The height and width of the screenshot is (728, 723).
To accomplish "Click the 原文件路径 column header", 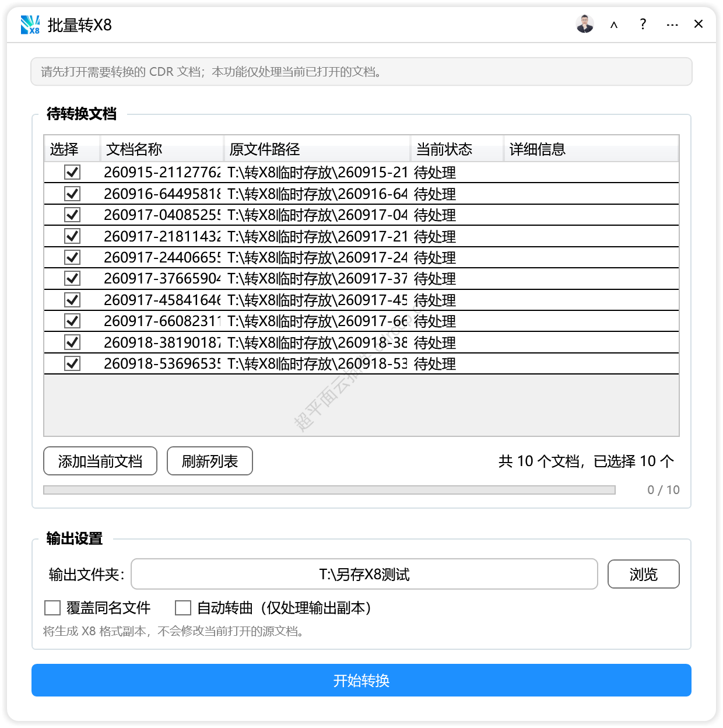I will click(317, 149).
